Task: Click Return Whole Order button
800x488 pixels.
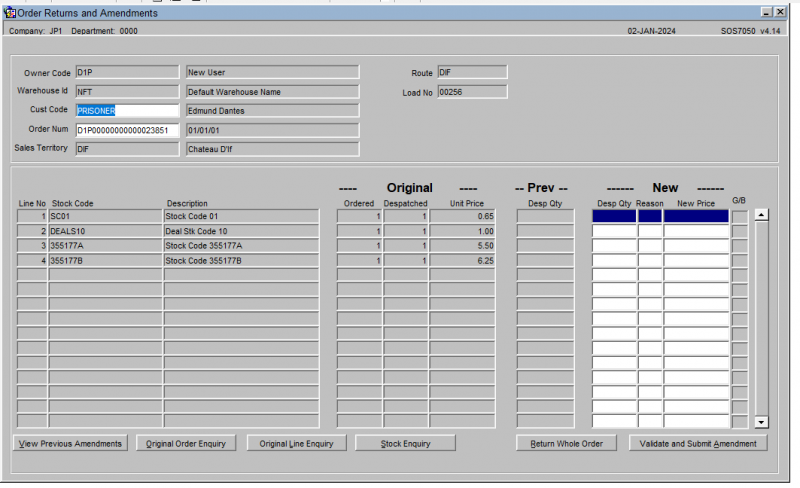Action: [x=566, y=444]
